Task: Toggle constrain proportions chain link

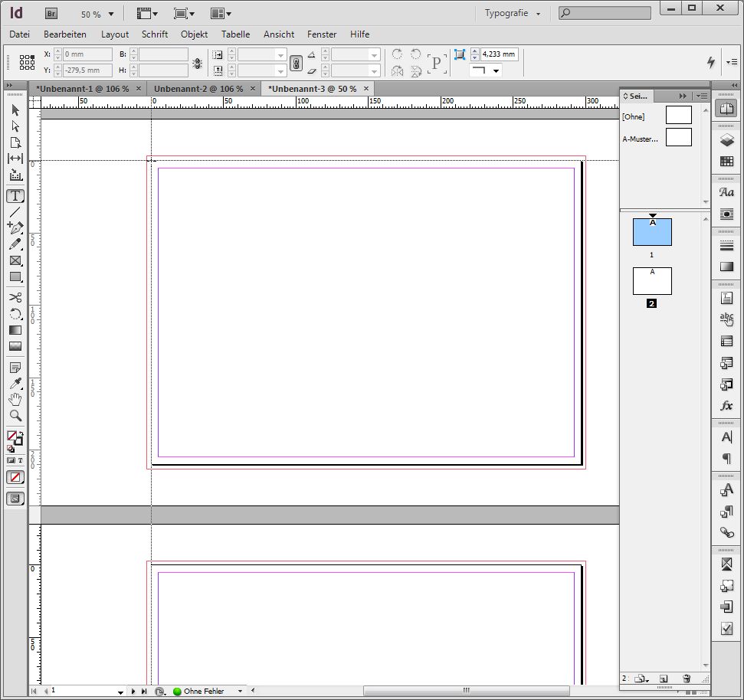Action: pos(295,64)
